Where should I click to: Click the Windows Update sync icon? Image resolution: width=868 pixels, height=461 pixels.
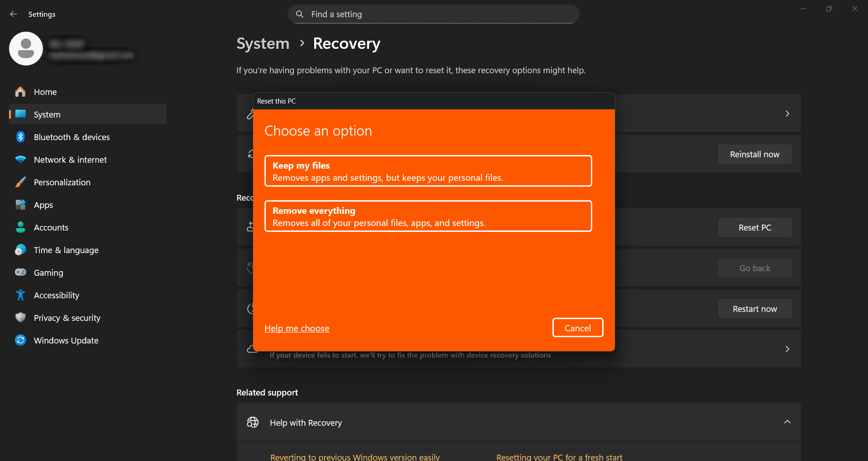click(x=20, y=340)
